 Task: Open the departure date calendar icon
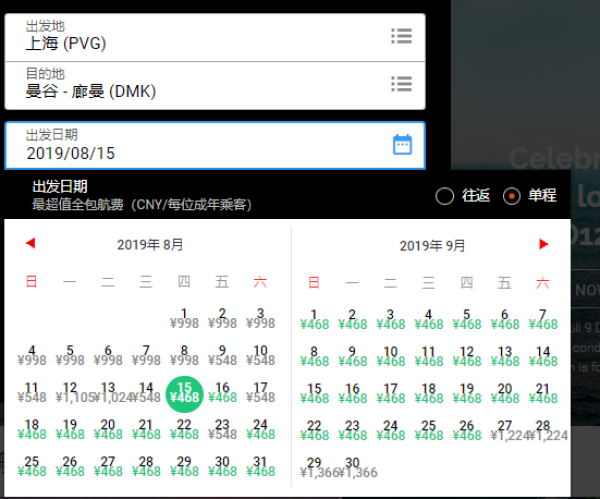click(x=402, y=145)
